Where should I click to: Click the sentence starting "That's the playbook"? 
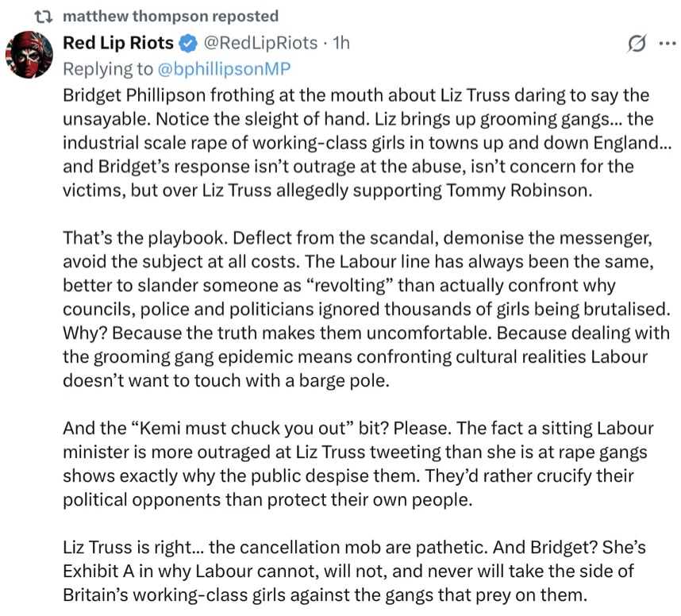tap(357, 237)
